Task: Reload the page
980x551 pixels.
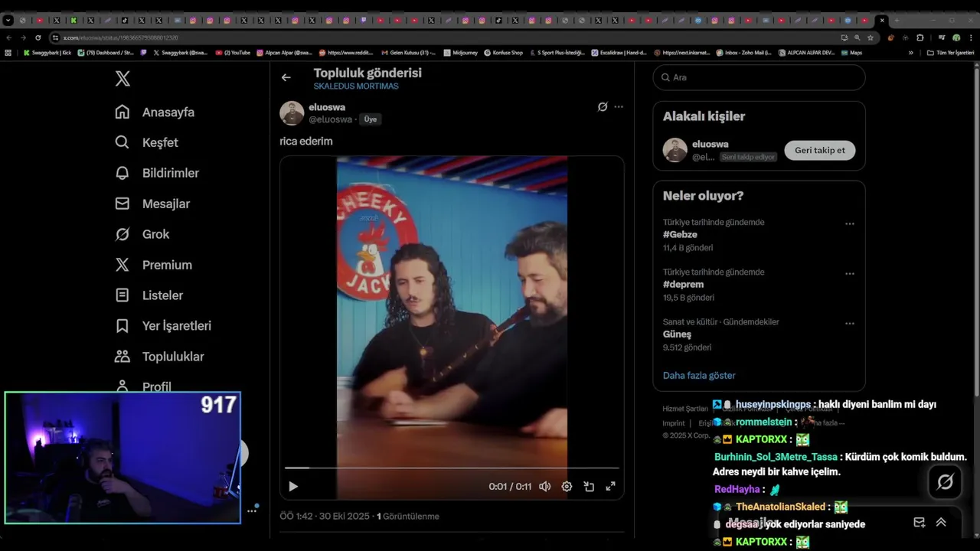Action: (38, 37)
